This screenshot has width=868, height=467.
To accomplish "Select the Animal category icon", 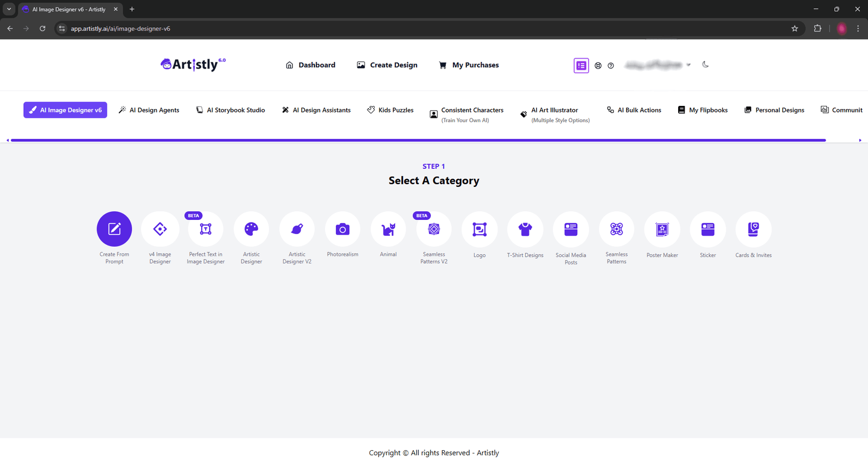I will click(x=388, y=229).
